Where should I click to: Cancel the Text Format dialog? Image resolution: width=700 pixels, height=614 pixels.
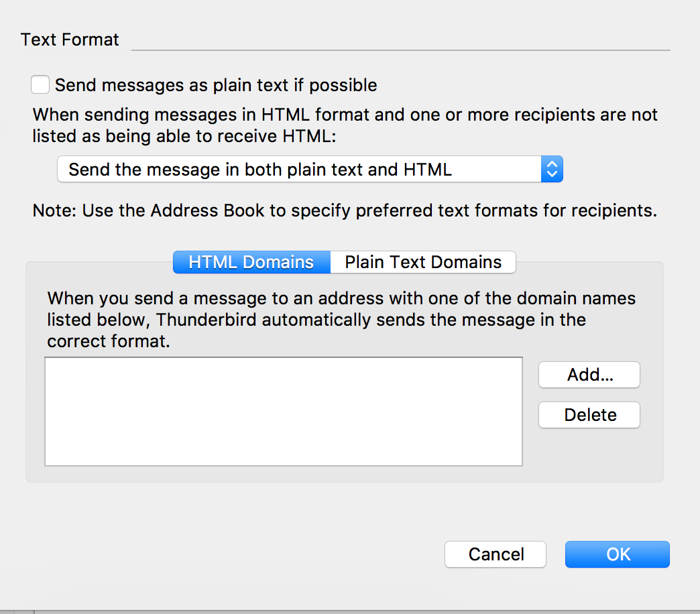[495, 554]
